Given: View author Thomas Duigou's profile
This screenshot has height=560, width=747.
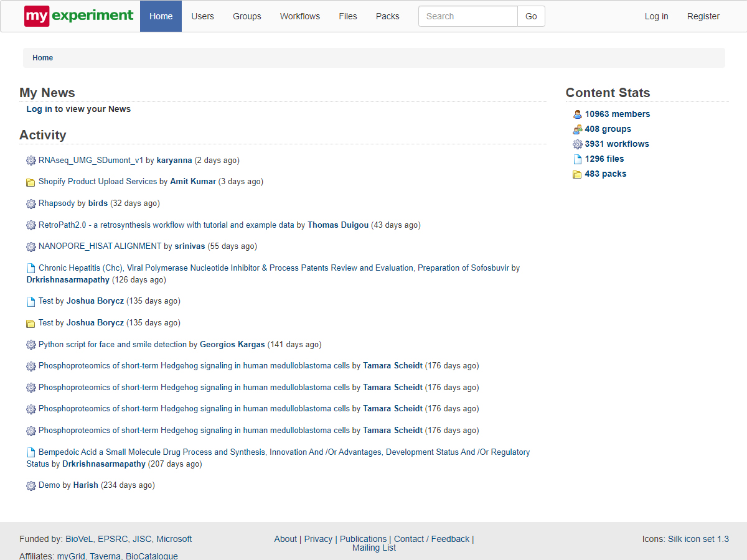Looking at the screenshot, I should pos(338,225).
